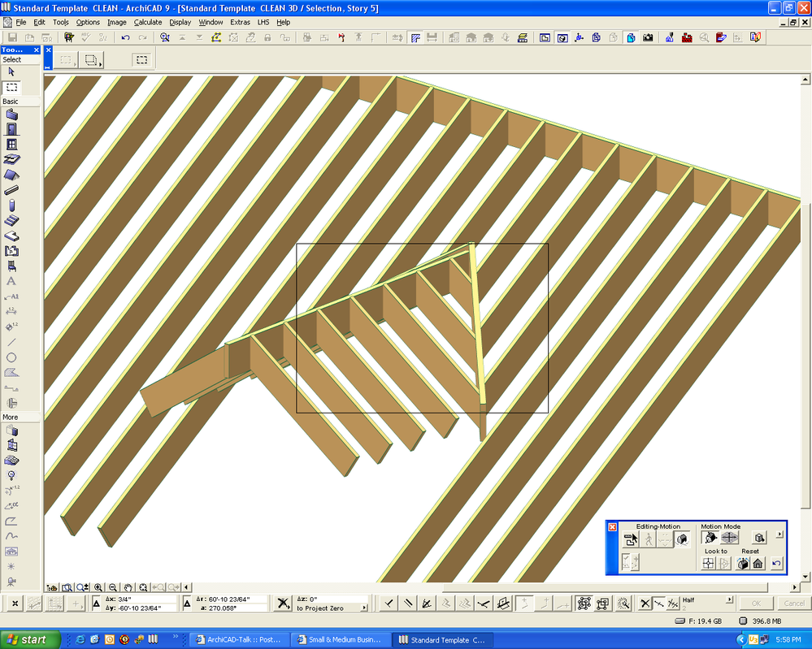Image resolution: width=812 pixels, height=649 pixels.
Task: Toggle the first Motion Mode button
Action: click(x=710, y=538)
